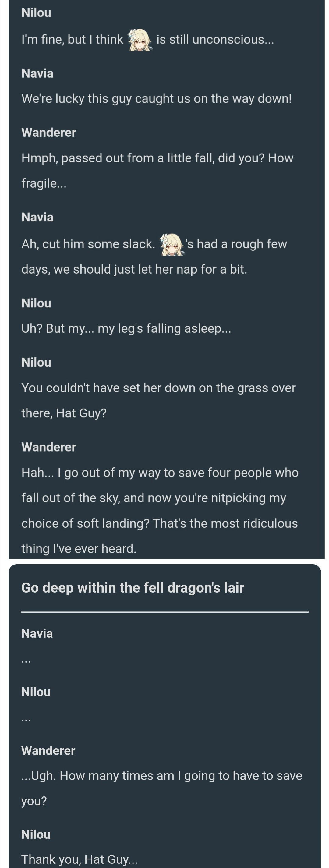This screenshot has height=868, width=329.
Task: Click the Nilou name above "You couldn't have"
Action: (36, 363)
